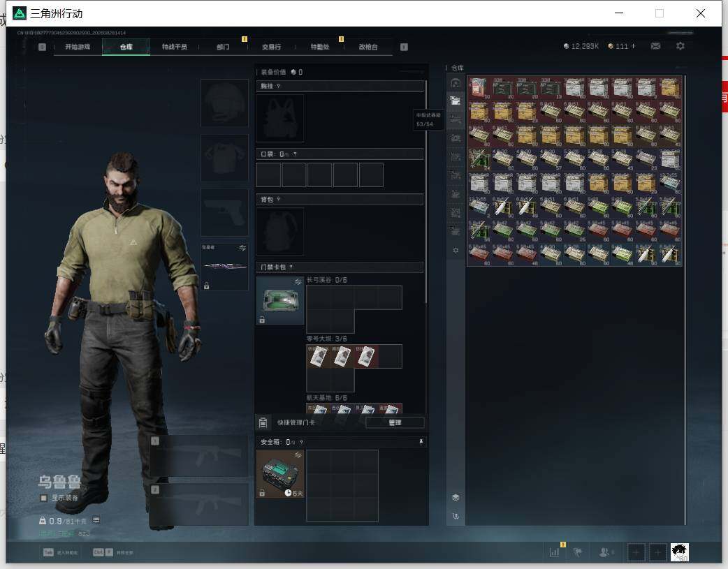Select the safe box container item
Image resolution: width=728 pixels, height=569 pixels.
click(280, 473)
